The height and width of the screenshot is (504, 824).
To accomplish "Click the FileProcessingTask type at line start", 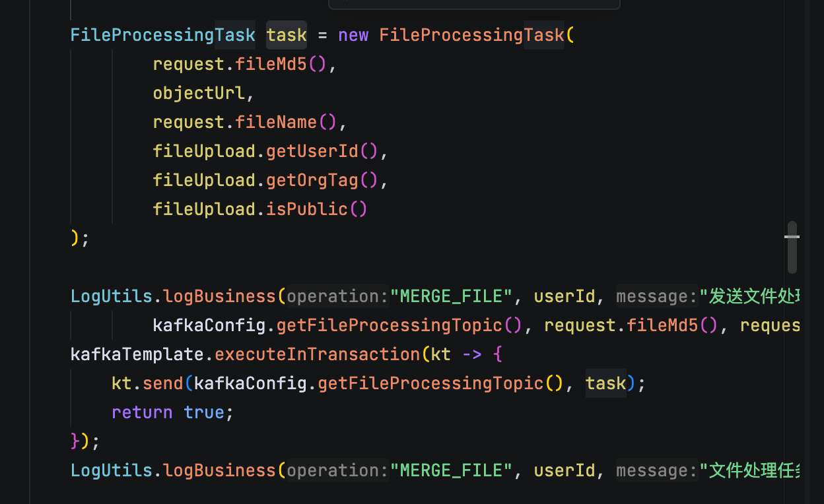I will [162, 35].
